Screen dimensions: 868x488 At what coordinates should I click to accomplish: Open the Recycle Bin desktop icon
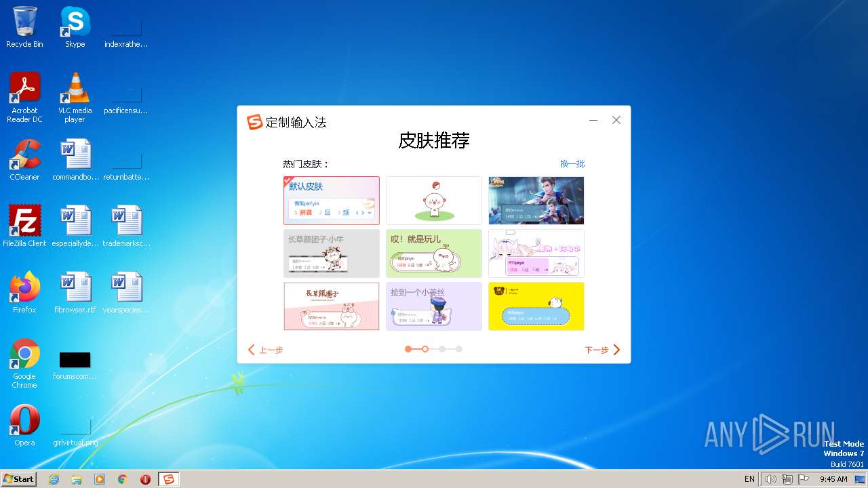24,27
